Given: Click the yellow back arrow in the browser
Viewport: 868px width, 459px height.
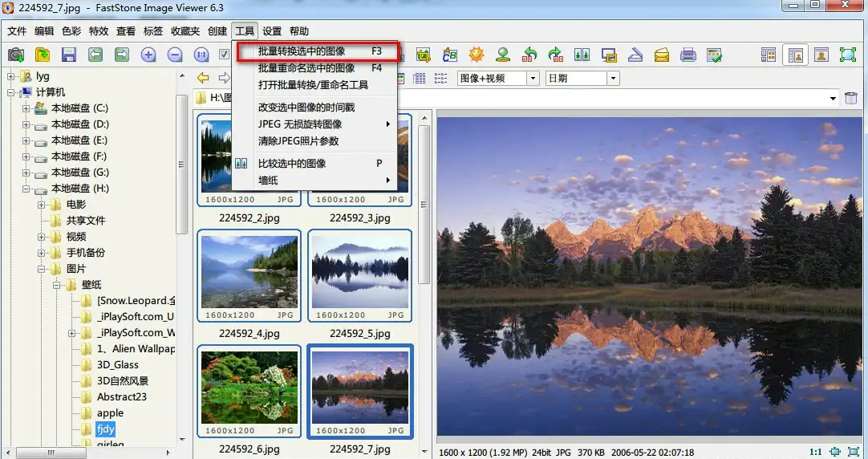Looking at the screenshot, I should coord(203,78).
